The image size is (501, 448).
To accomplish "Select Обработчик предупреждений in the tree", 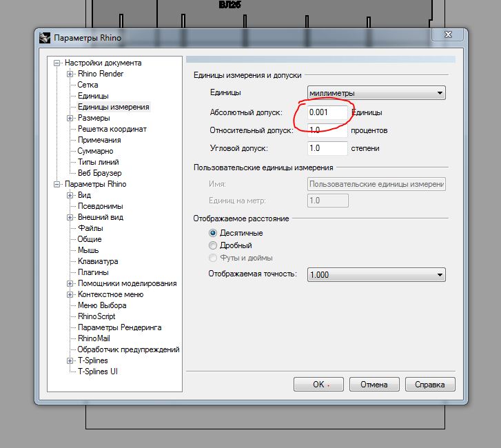I will 128,349.
